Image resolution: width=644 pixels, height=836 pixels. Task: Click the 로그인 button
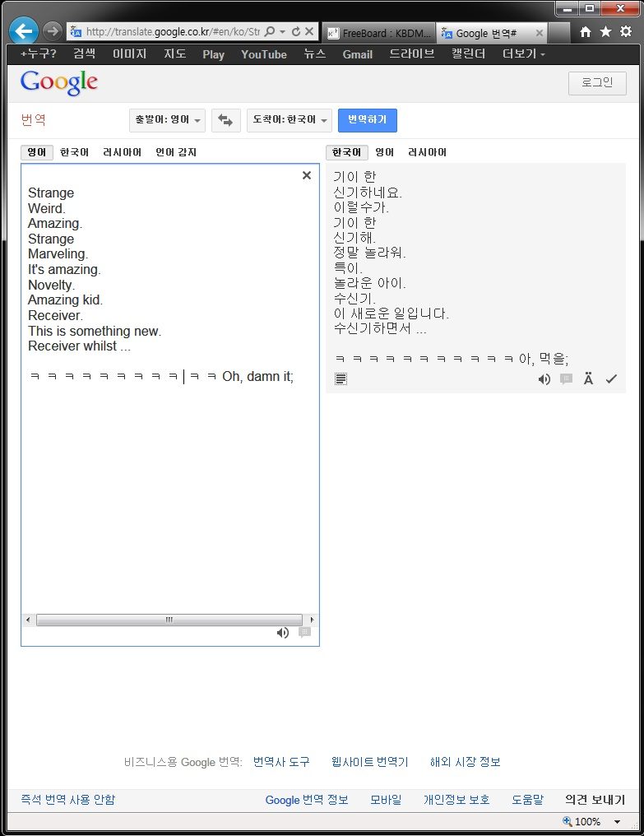pyautogui.click(x=597, y=83)
